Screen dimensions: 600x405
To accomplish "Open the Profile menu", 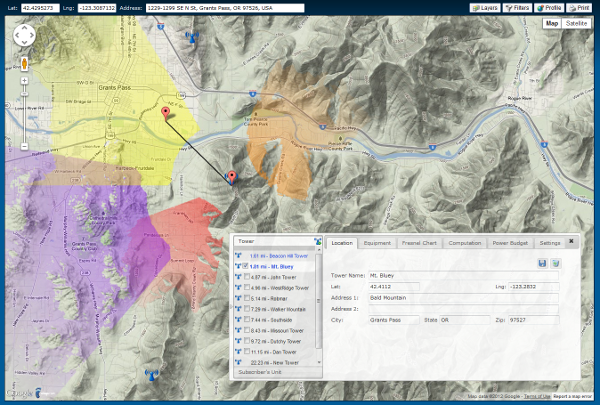I will [549, 8].
